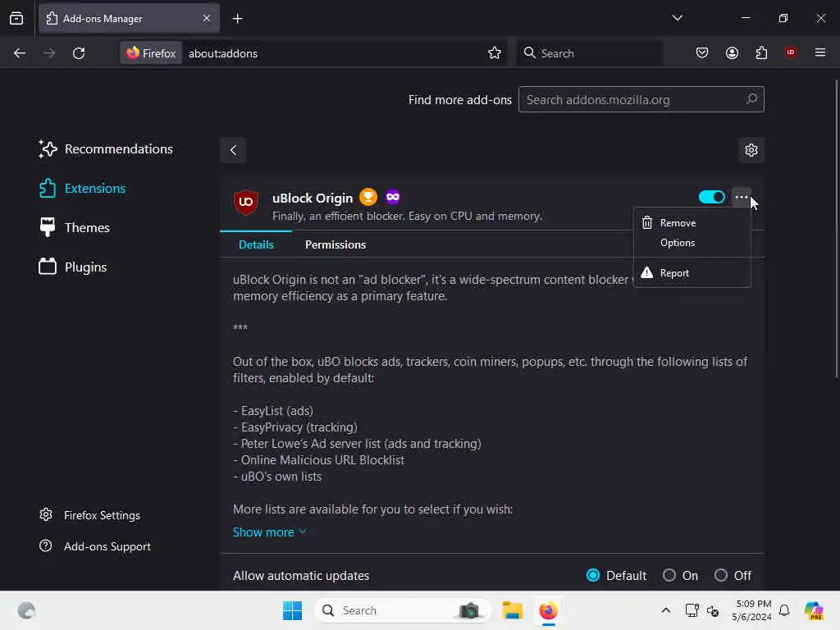Open the notifications bell in taskbar

(x=784, y=610)
